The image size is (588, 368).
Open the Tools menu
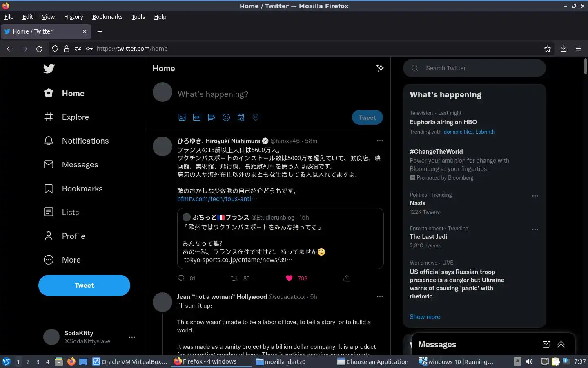138,17
